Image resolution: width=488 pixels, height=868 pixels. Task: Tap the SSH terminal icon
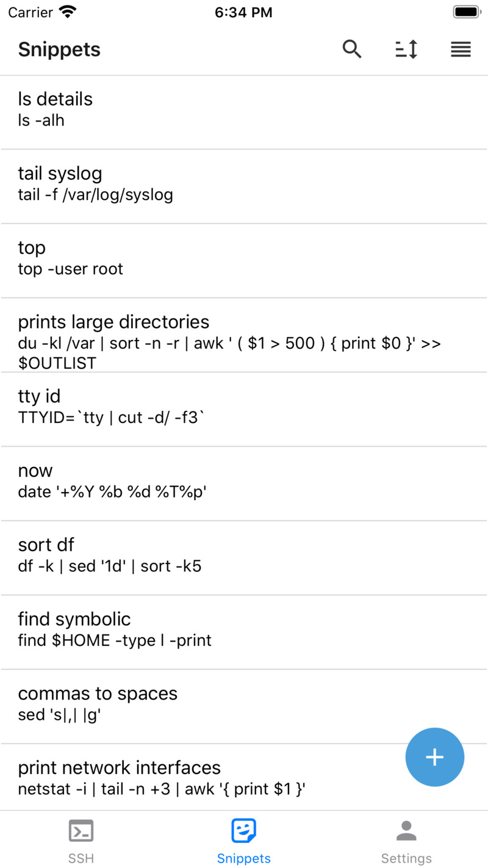(x=81, y=831)
